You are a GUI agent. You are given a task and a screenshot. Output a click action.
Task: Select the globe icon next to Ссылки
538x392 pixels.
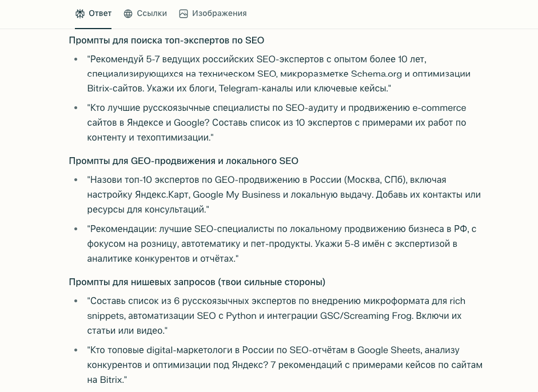click(x=128, y=13)
